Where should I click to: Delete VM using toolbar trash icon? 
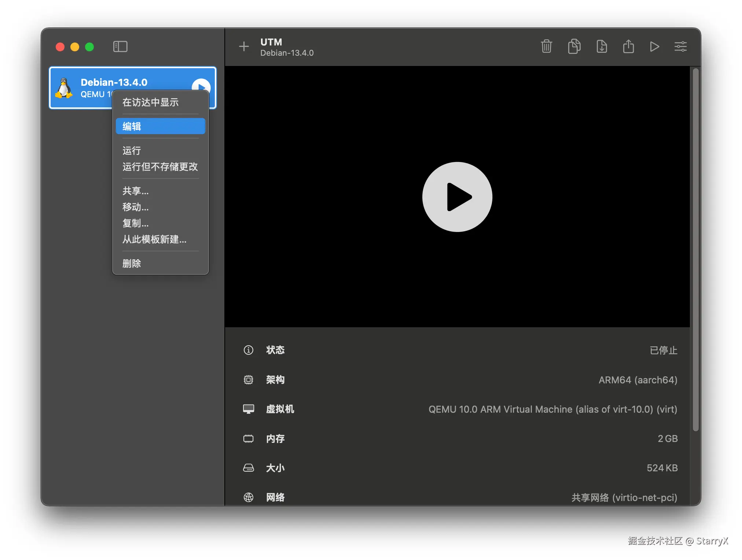click(x=546, y=47)
